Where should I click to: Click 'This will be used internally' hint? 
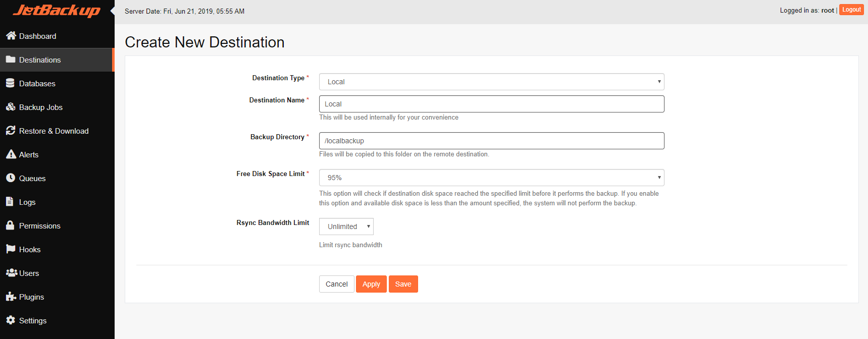[x=389, y=117]
